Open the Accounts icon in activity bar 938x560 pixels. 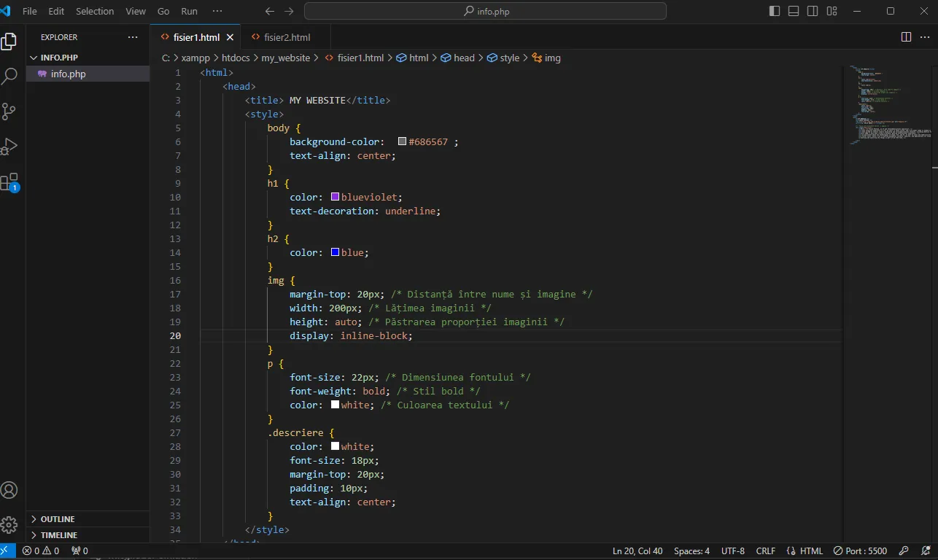tap(9, 490)
